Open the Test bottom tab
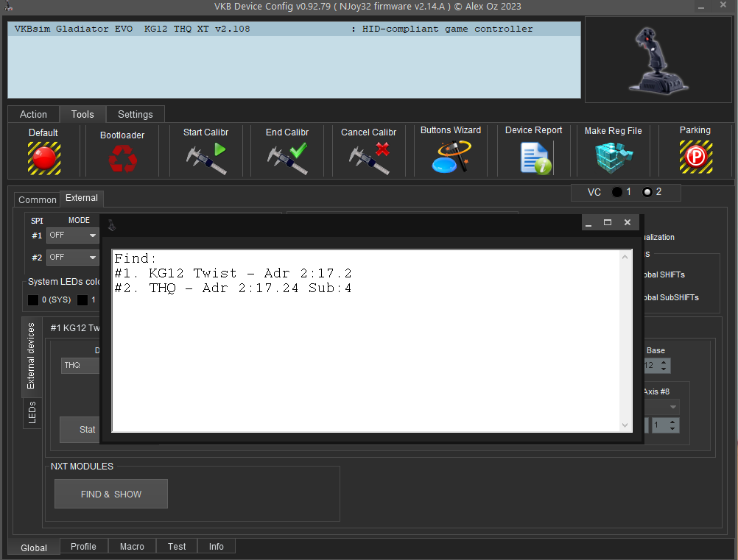The image size is (738, 560). (x=177, y=546)
